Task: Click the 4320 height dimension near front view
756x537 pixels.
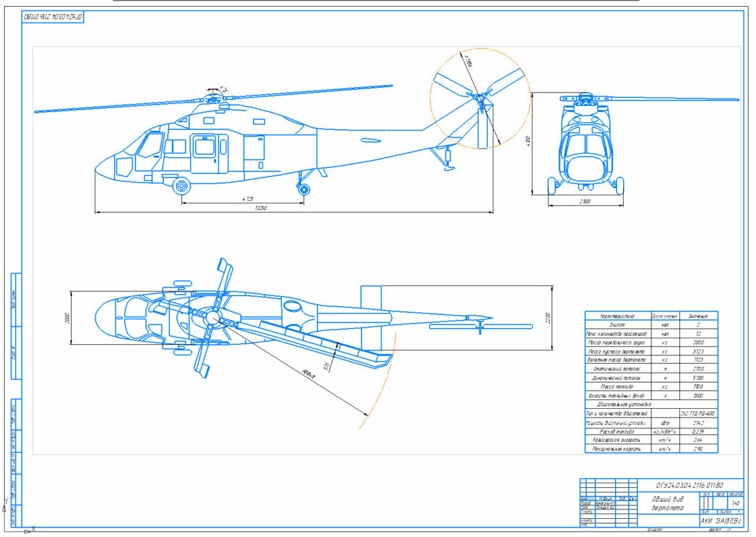Action: [x=530, y=142]
